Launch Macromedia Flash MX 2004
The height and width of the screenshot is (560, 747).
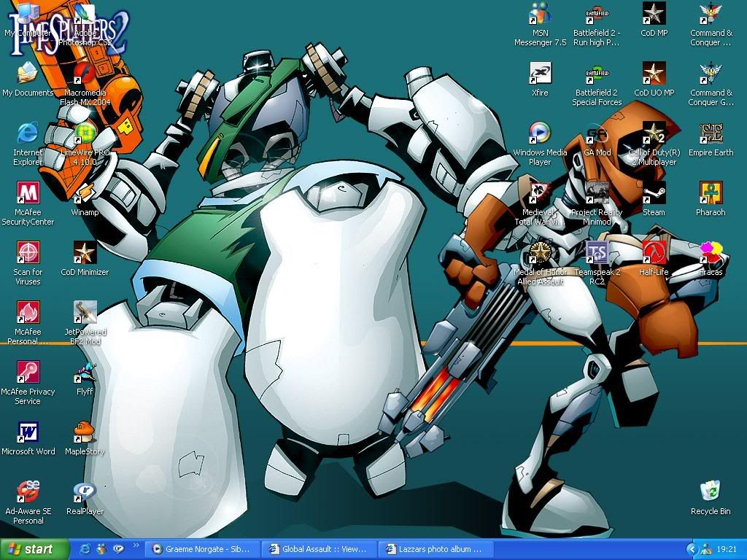85,75
